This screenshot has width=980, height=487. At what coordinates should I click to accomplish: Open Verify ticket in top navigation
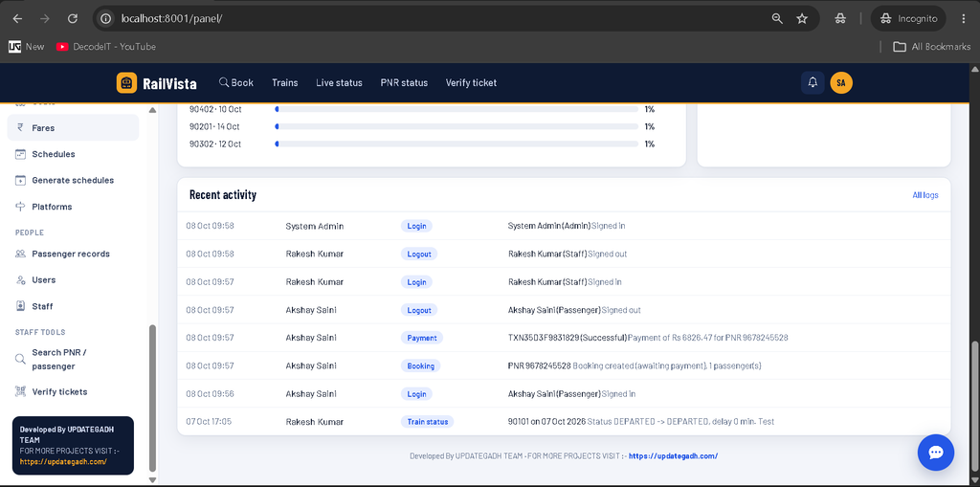471,82
